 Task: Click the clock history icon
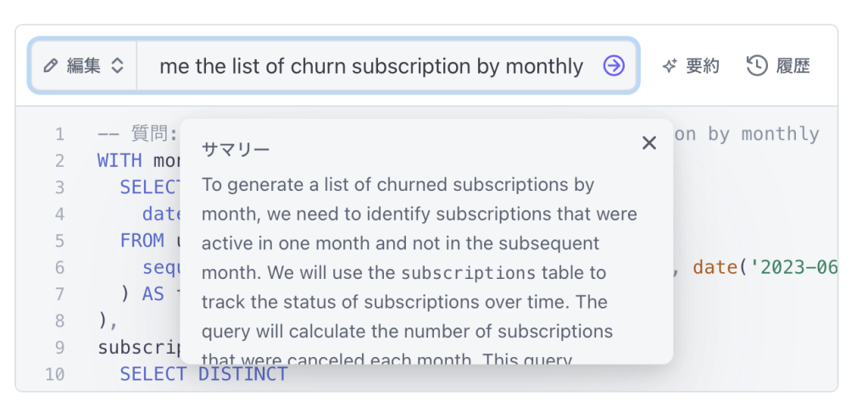click(x=757, y=66)
